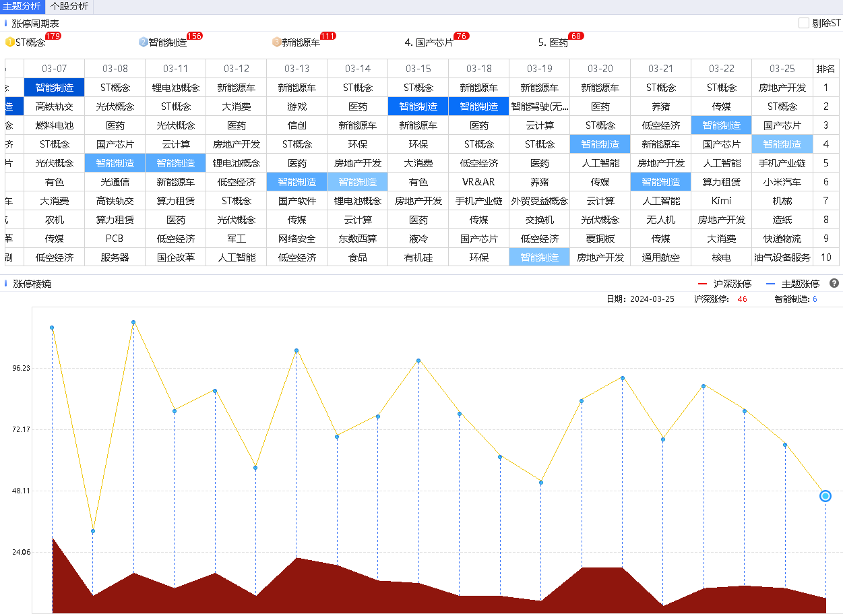Click the 智能制造 value 6
This screenshot has width=843, height=616.
point(814,299)
